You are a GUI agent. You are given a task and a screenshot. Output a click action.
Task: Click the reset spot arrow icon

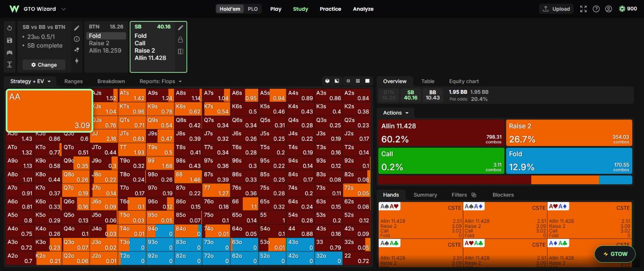(10, 28)
